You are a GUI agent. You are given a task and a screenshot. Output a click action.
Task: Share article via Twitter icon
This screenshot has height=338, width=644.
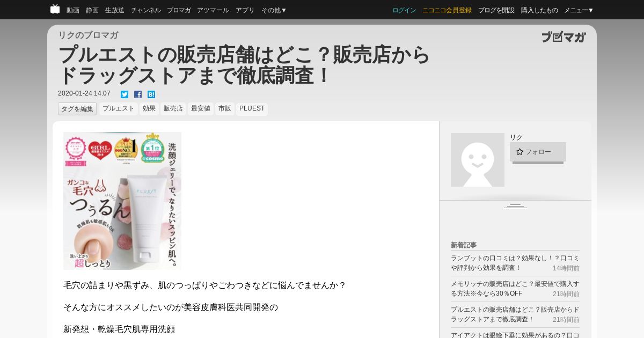tap(125, 94)
